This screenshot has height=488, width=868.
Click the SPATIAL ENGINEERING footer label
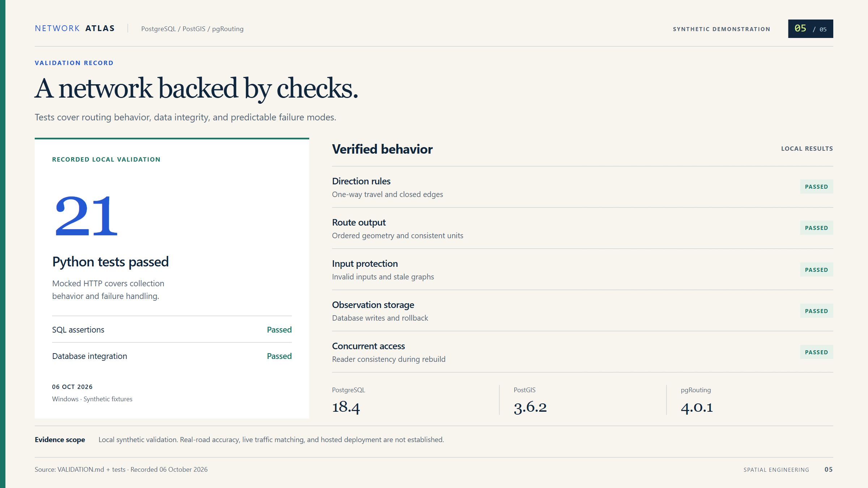pyautogui.click(x=776, y=470)
